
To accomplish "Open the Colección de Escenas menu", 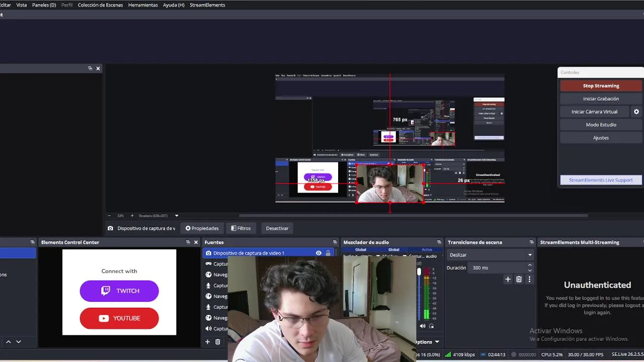I will pyautogui.click(x=100, y=5).
